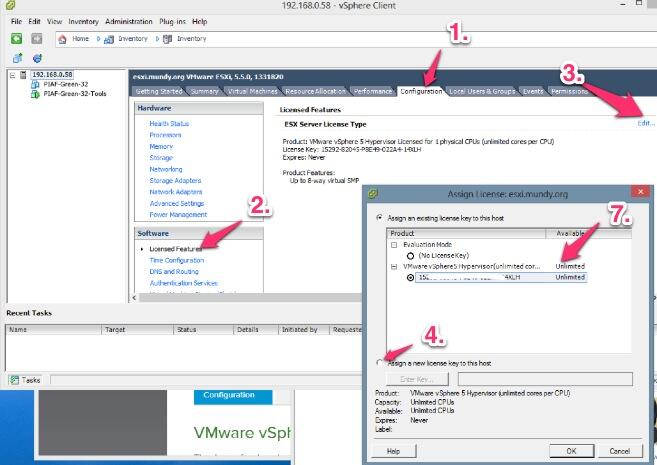Open the Networking hardware link
Screen dimensions: 657x465
(166, 169)
